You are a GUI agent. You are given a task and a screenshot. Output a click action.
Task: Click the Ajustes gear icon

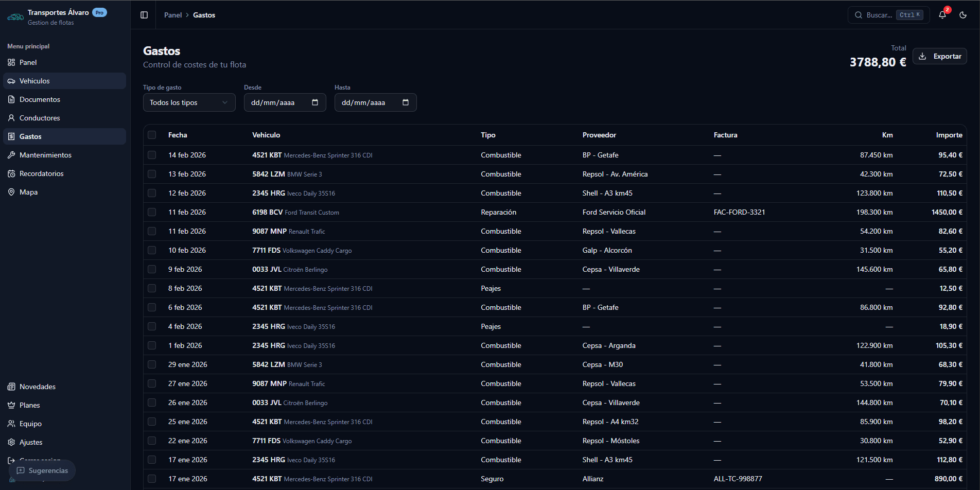pyautogui.click(x=11, y=442)
